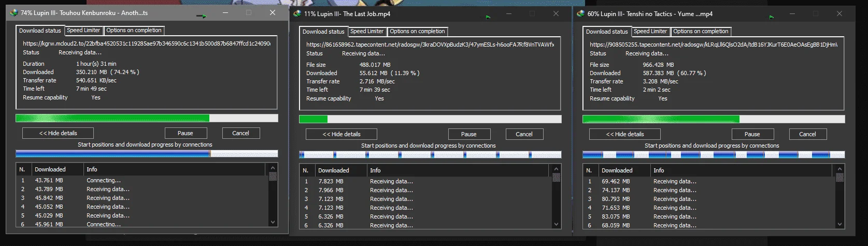Screen dimensions: 868x246
Task: Select connection row with 43.789 MB
Action: (143, 189)
